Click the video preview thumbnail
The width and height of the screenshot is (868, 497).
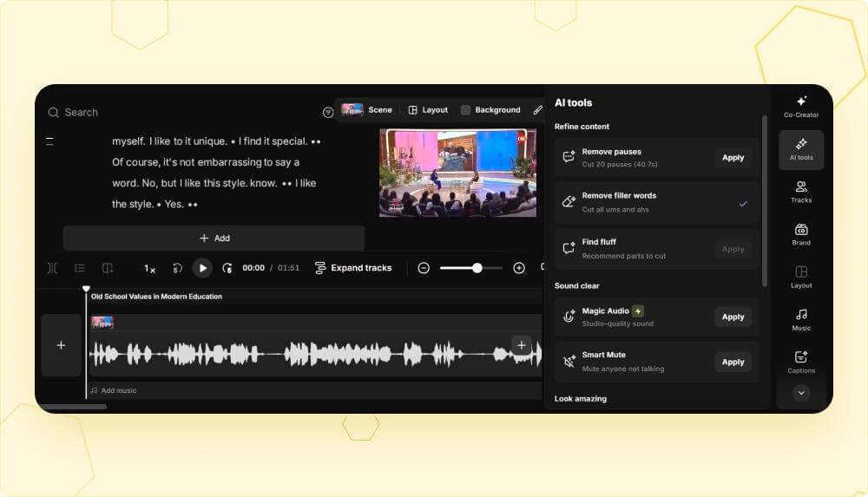[x=457, y=173]
